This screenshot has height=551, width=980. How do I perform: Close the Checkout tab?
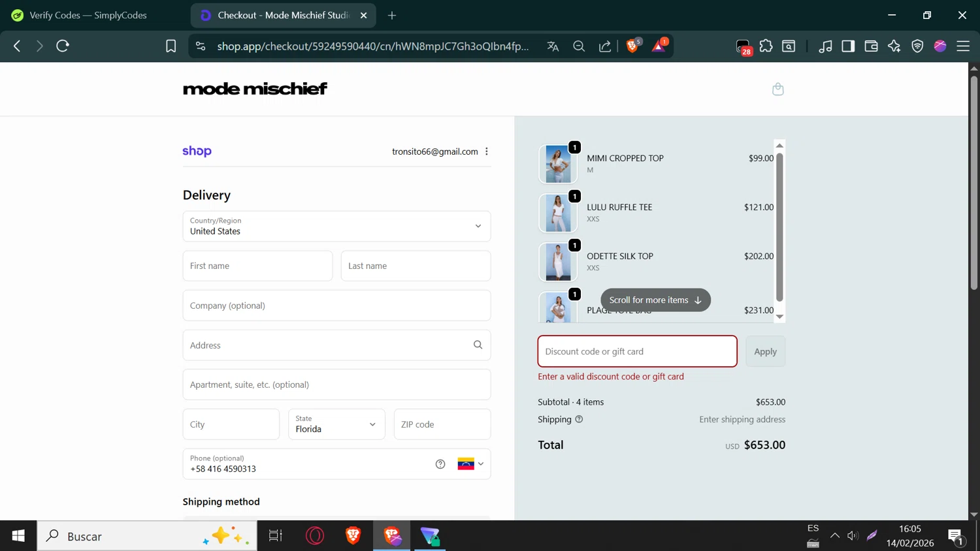tap(364, 15)
